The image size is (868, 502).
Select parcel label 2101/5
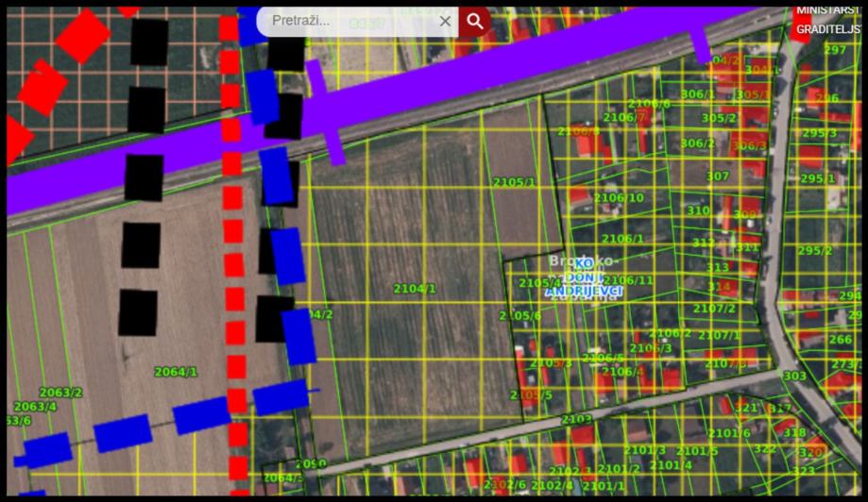[x=697, y=452]
